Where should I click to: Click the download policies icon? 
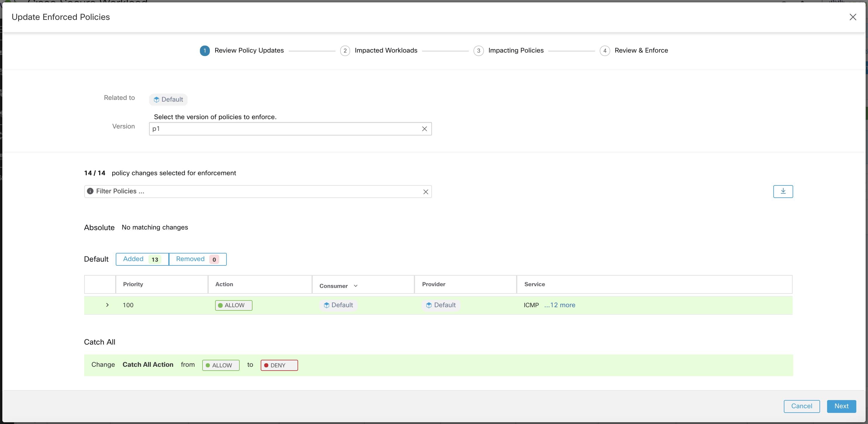783,191
